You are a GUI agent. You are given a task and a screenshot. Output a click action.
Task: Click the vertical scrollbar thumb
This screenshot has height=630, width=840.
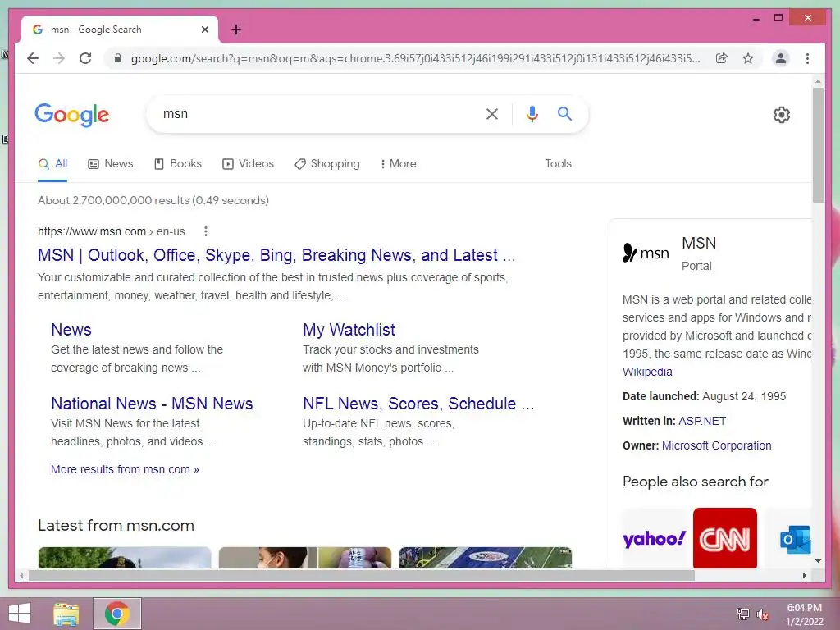(818, 144)
